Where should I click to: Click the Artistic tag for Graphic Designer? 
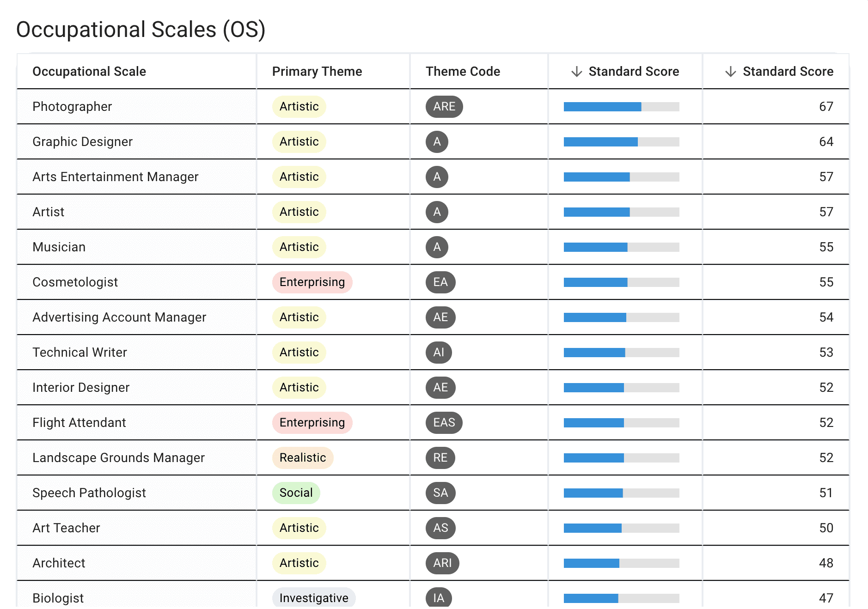click(x=299, y=142)
